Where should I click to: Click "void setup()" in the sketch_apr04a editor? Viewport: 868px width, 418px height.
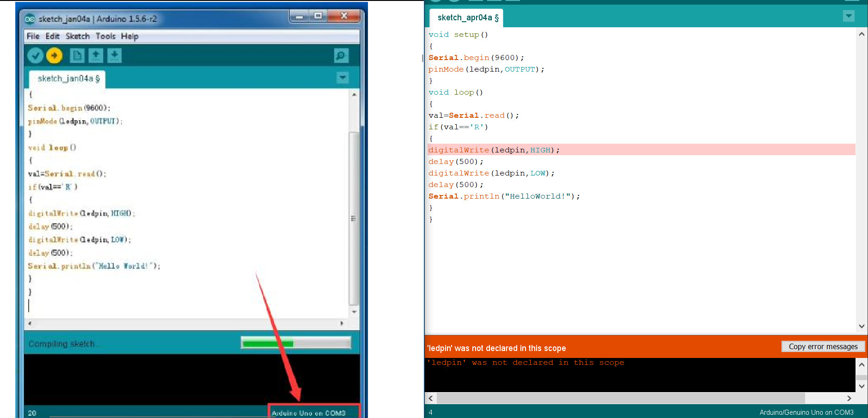[458, 35]
